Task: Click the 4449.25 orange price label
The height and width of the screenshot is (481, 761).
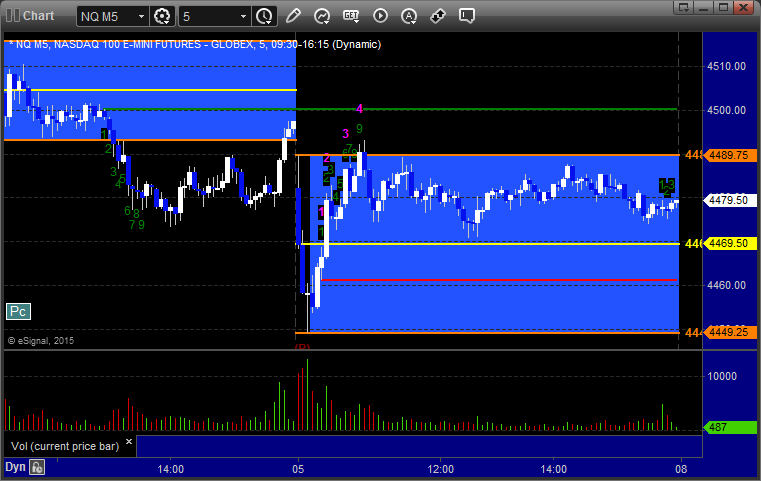Action: click(728, 332)
